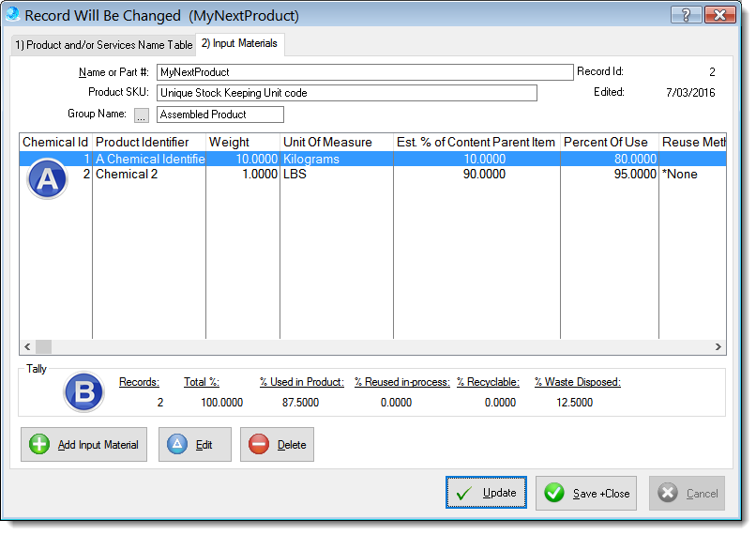Click the blue triangle Edit icon

(177, 445)
